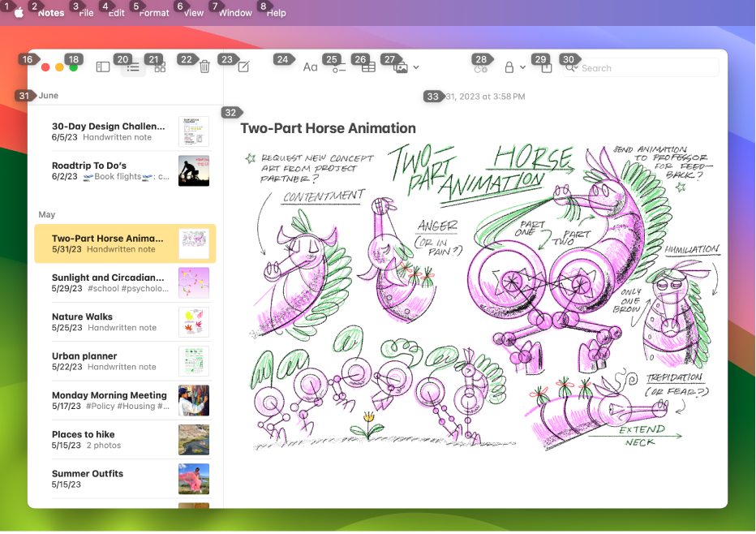This screenshot has height=534, width=756.
Task: Expand the media dropdown chevron
Action: pos(416,67)
